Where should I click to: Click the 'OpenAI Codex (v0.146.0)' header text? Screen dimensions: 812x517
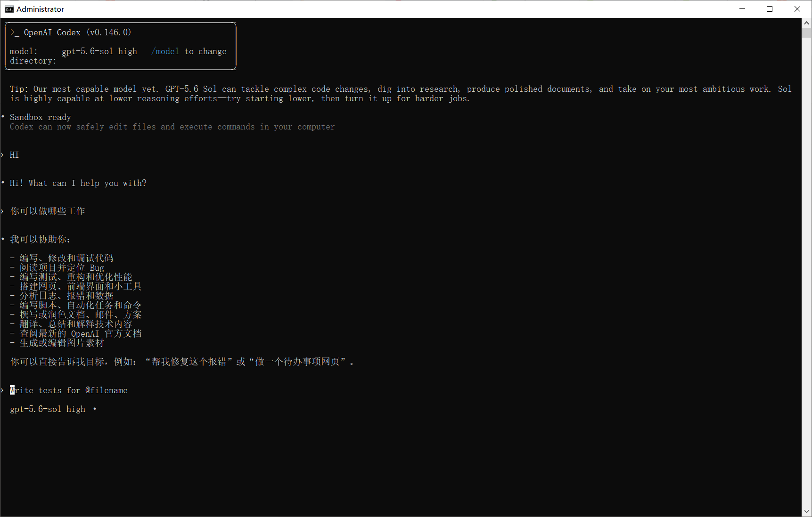click(x=78, y=32)
